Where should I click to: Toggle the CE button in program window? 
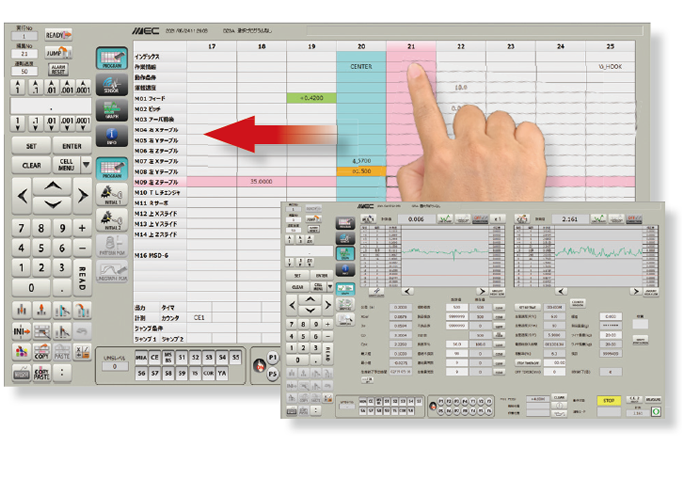155,358
